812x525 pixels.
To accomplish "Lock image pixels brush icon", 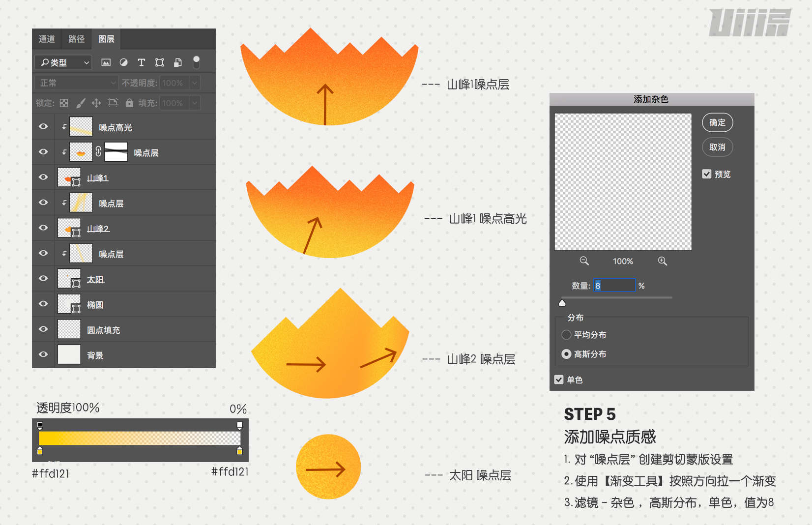I will [x=81, y=103].
